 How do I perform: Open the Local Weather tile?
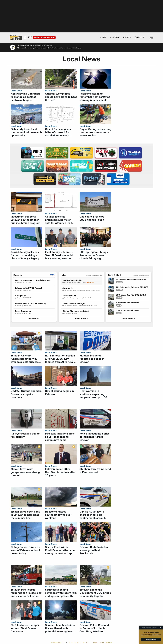pyautogui.click(x=106, y=166)
